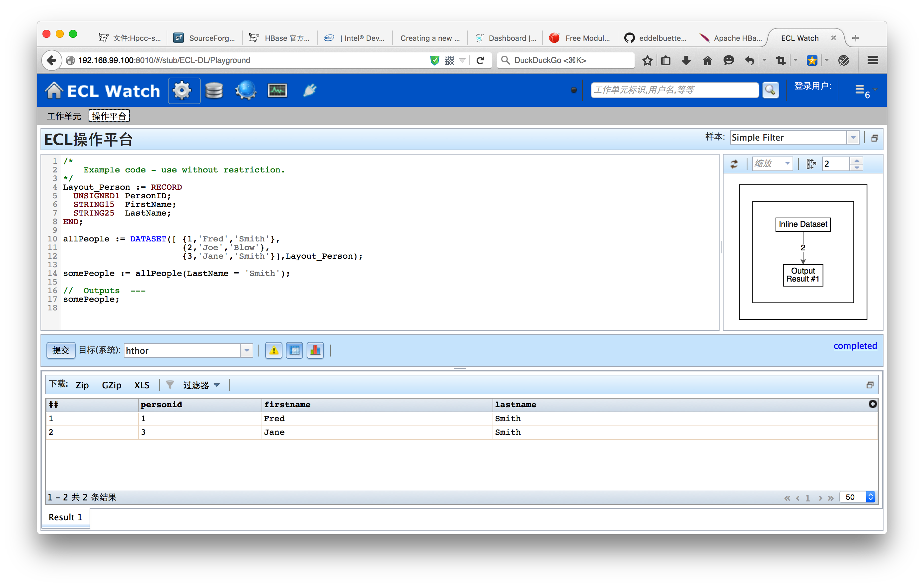Open the ECL gear icon section

pyautogui.click(x=182, y=91)
